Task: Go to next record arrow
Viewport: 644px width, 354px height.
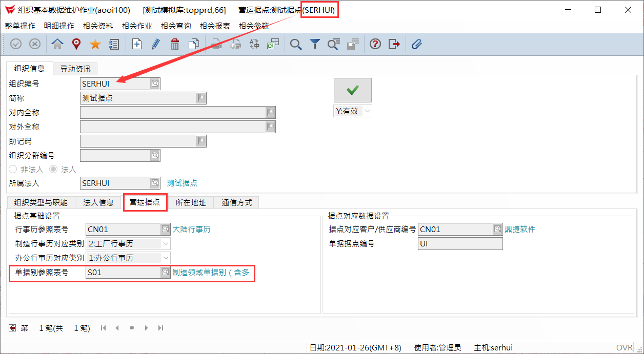Action: pyautogui.click(x=146, y=328)
